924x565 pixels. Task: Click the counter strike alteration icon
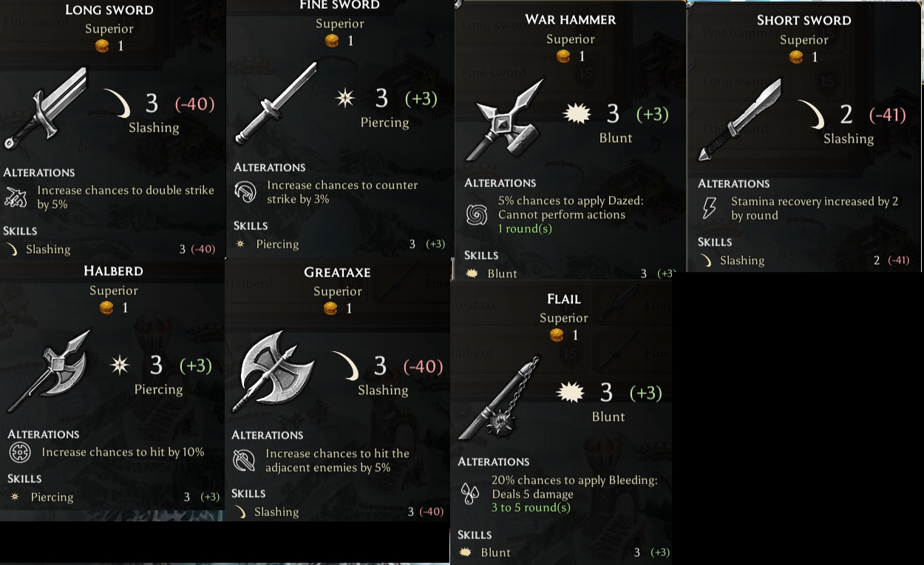pos(245,192)
